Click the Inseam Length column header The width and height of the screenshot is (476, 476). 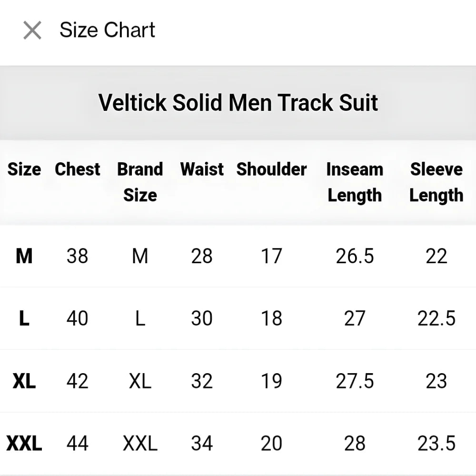click(355, 182)
